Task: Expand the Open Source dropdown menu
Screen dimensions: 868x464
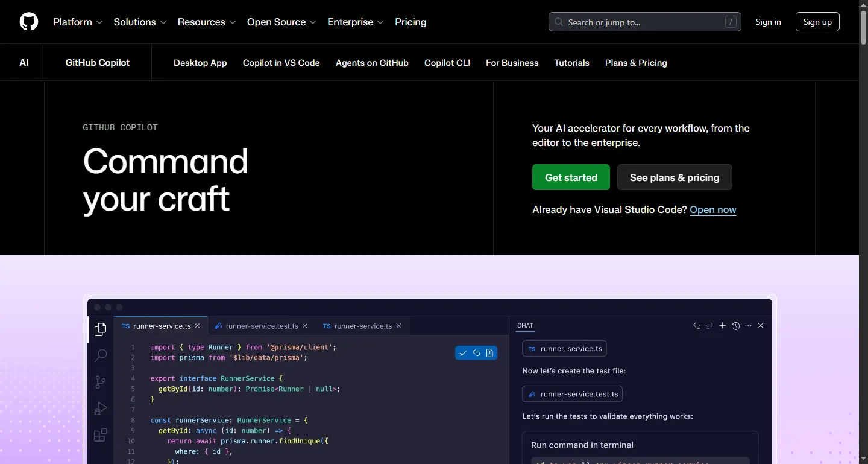Action: point(281,22)
